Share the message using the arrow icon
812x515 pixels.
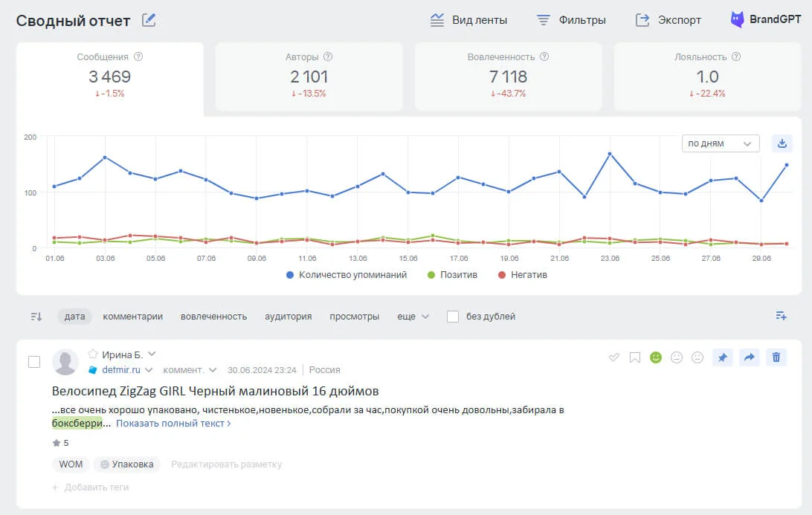(x=750, y=357)
